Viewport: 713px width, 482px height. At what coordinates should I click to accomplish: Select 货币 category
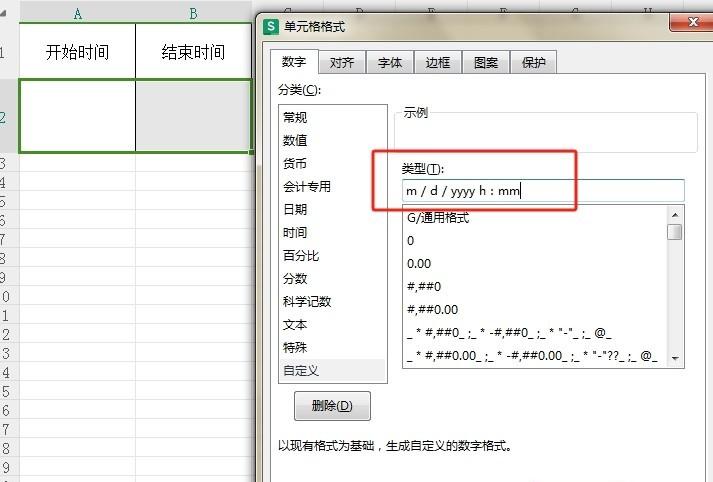(332, 163)
